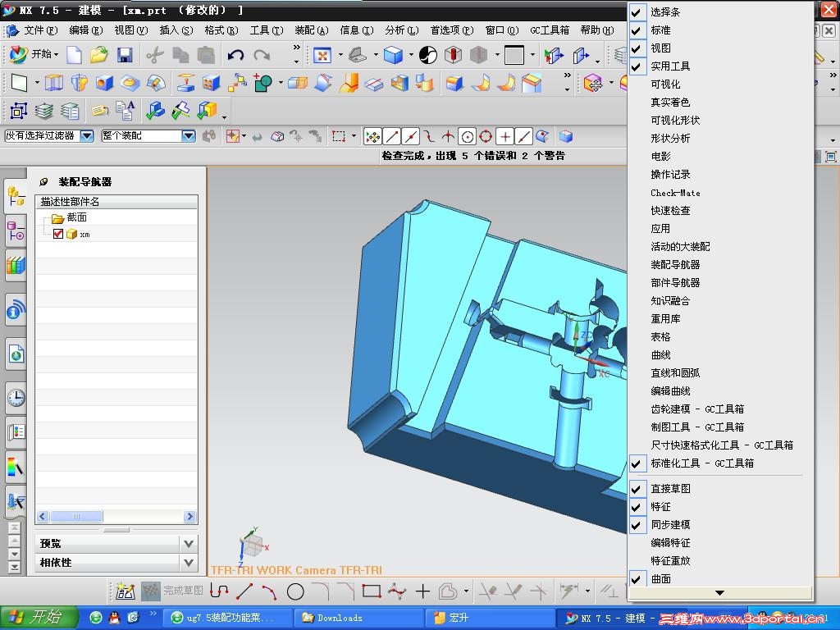Click the Redo arrow icon

coord(262,55)
